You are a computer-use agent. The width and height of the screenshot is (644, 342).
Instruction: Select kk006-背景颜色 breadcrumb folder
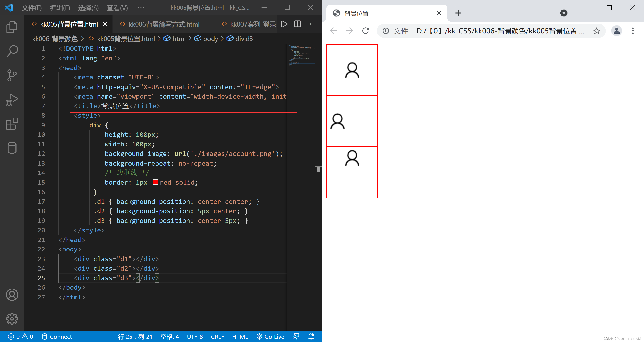[x=55, y=39]
